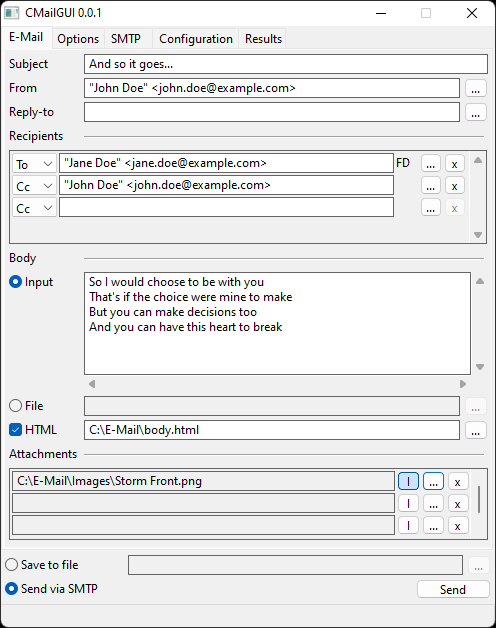Click the Subject input field
Viewport: 496px width, 628px height.
pos(286,64)
